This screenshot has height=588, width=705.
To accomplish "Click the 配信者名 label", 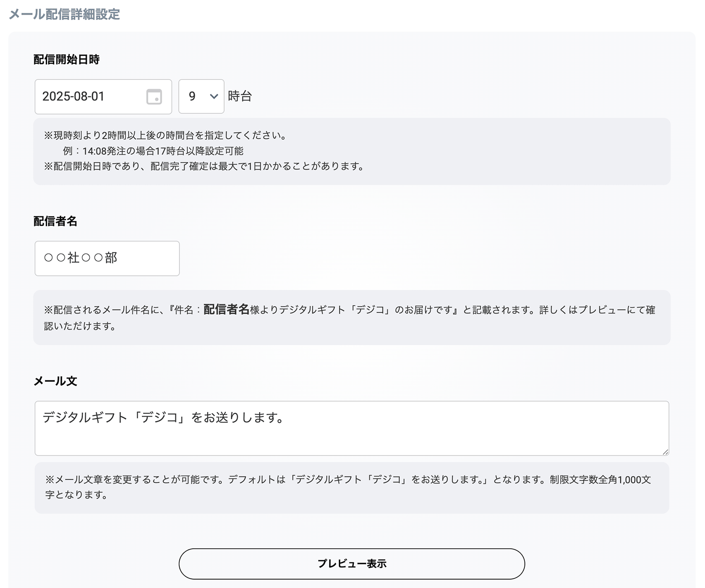I will [x=56, y=221].
